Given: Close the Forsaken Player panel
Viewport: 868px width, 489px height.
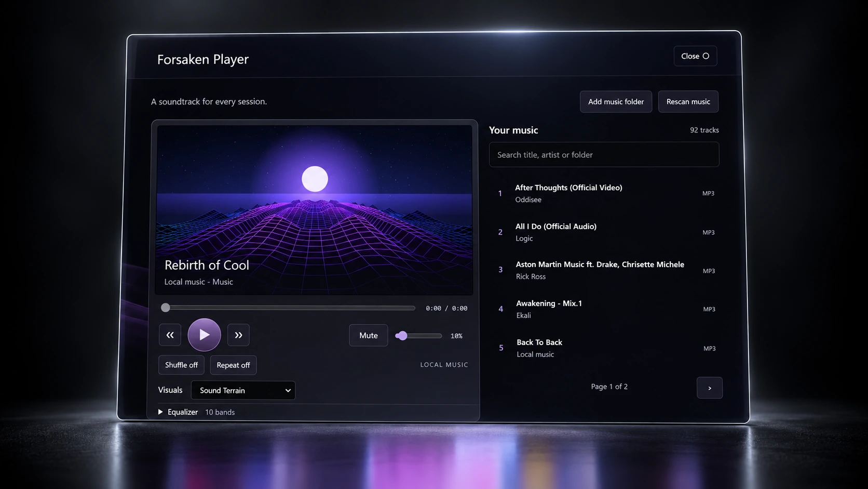Looking at the screenshot, I should (695, 56).
